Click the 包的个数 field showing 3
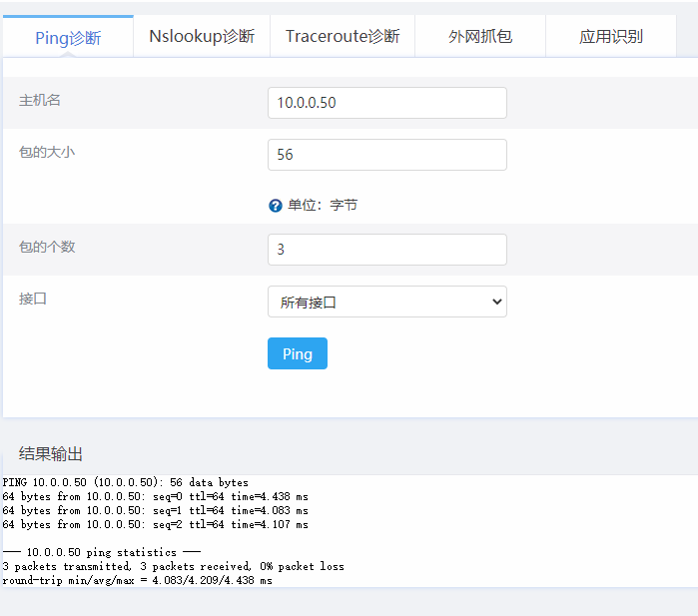The height and width of the screenshot is (616, 698). [x=386, y=250]
